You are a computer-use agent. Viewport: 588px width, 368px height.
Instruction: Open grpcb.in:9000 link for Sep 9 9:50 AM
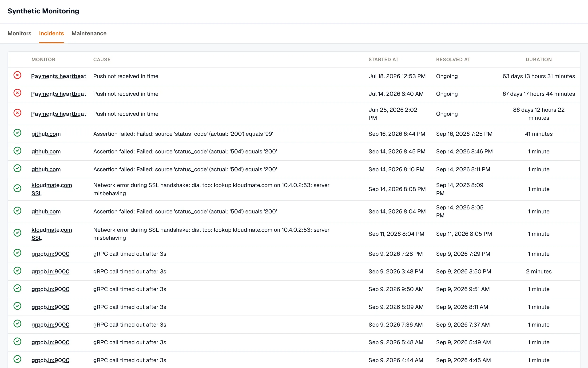tap(50, 289)
